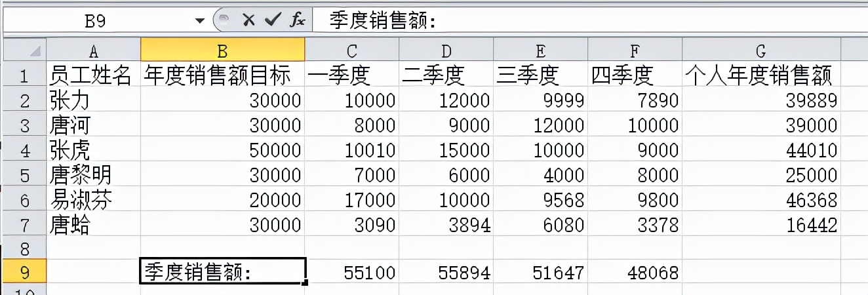Select the name cell 易淑芬
868x295 pixels.
click(93, 199)
